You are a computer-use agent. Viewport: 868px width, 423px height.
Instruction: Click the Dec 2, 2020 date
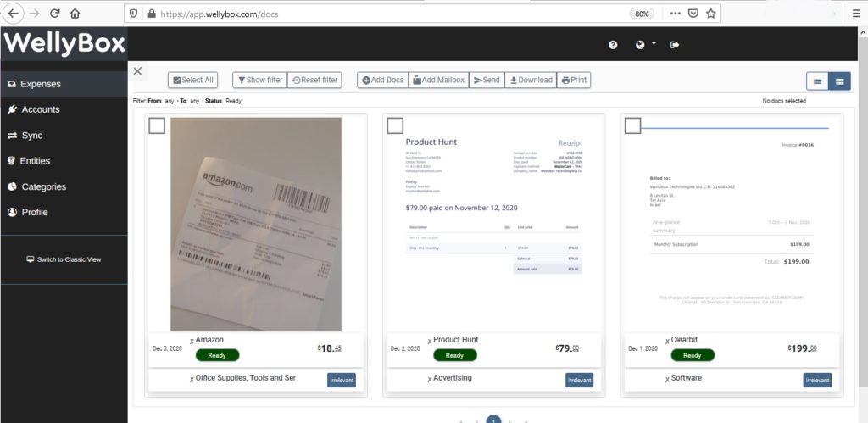(x=405, y=348)
